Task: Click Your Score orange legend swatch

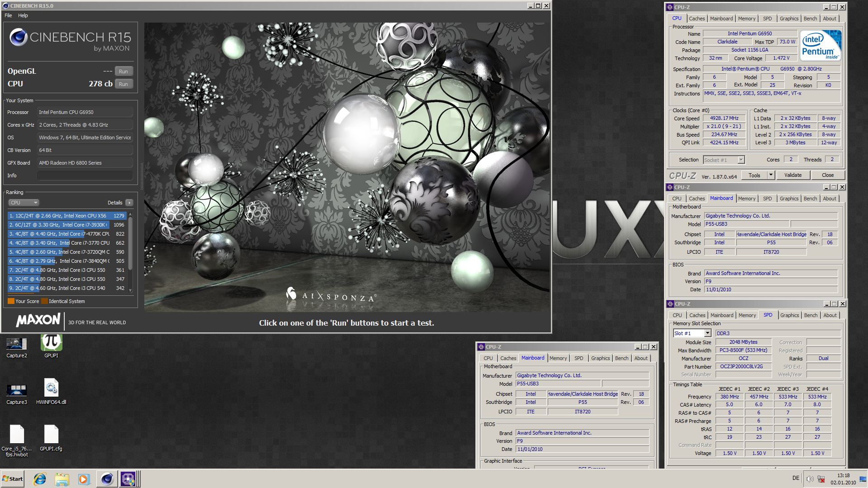Action: [11, 301]
